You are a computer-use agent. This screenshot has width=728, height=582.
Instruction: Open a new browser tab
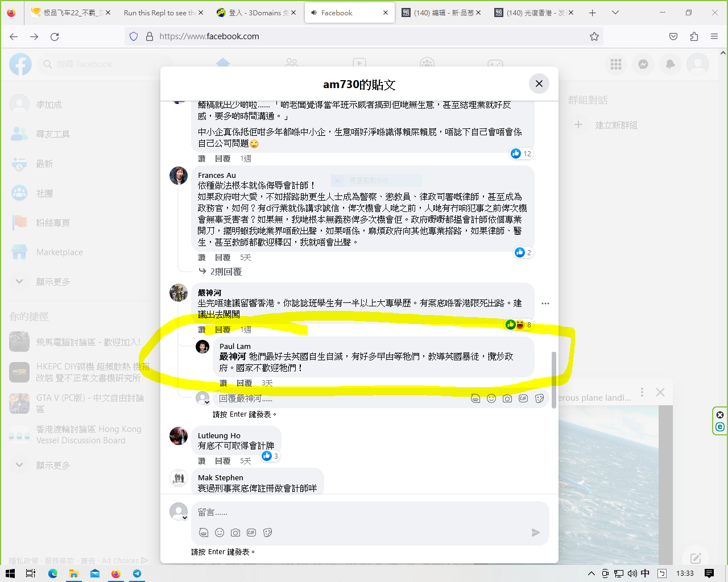coord(592,13)
